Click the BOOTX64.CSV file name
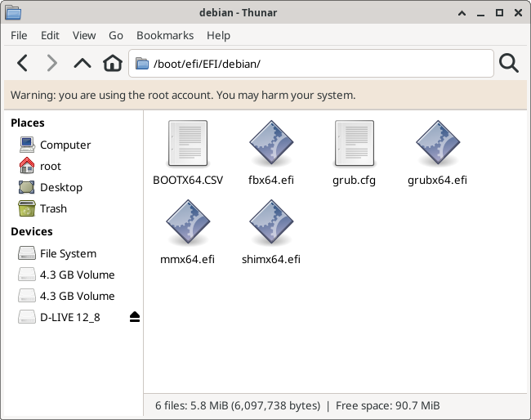 [x=188, y=181]
